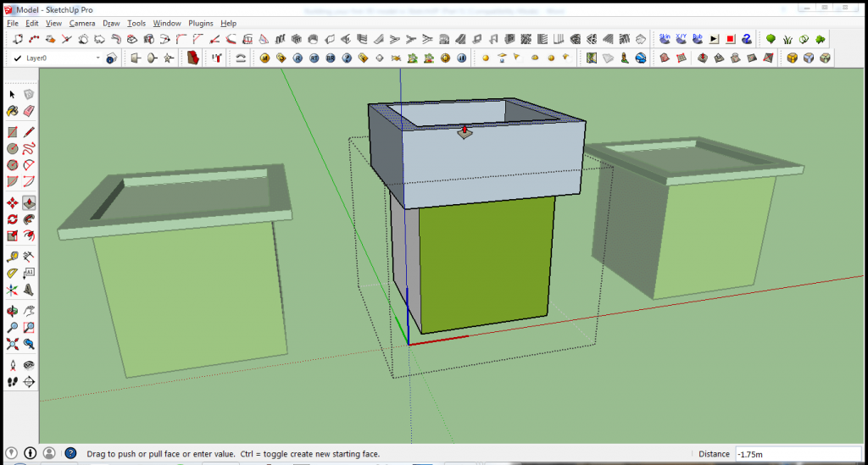Click the Bub plugin toolbar icon
This screenshot has width=868, height=465.
click(x=698, y=39)
